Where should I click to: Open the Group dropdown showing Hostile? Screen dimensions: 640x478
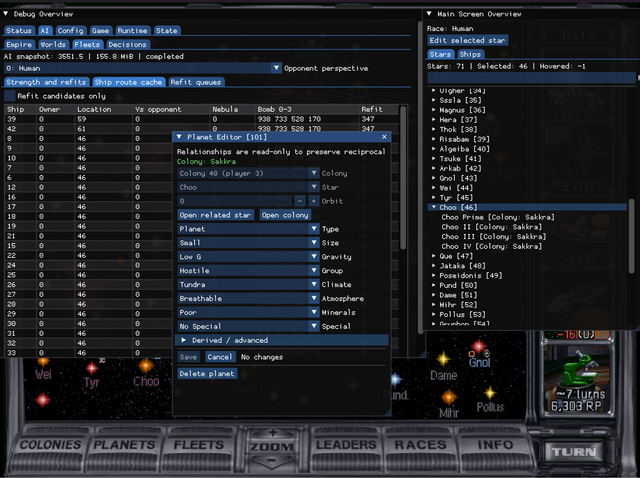click(x=248, y=271)
